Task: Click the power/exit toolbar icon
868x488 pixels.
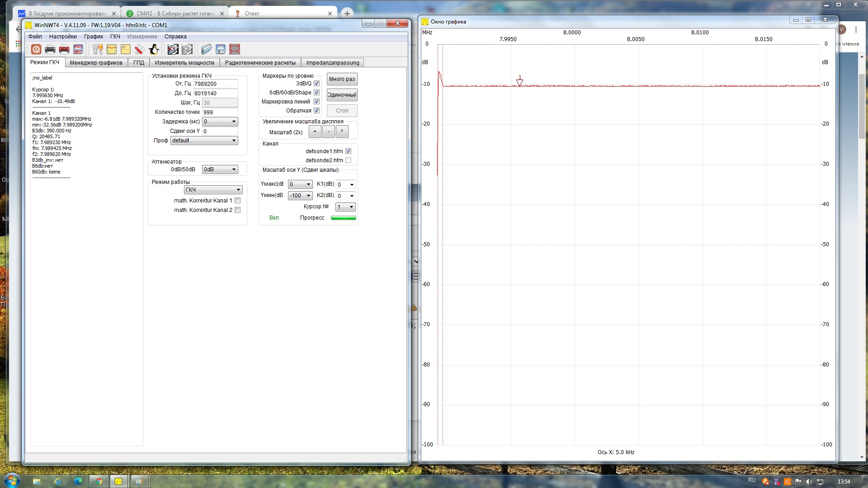Action: [36, 49]
